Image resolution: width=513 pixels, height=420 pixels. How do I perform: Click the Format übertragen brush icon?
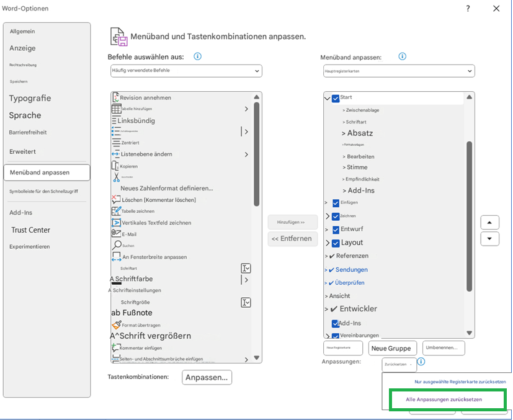click(117, 324)
